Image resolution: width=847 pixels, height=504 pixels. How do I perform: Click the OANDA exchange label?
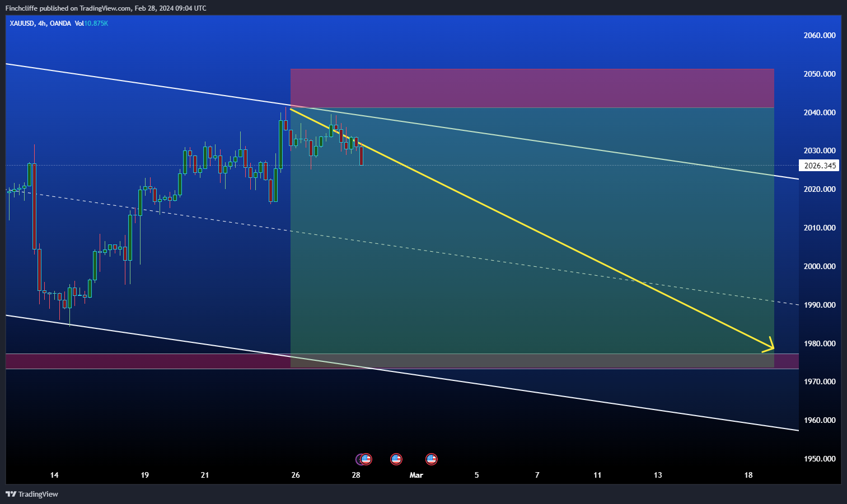pos(60,23)
